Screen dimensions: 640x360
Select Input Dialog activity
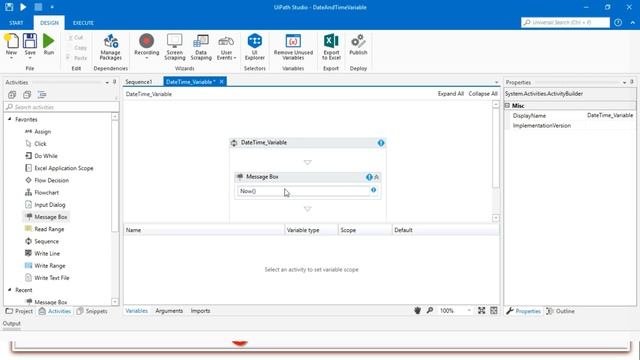(45, 205)
